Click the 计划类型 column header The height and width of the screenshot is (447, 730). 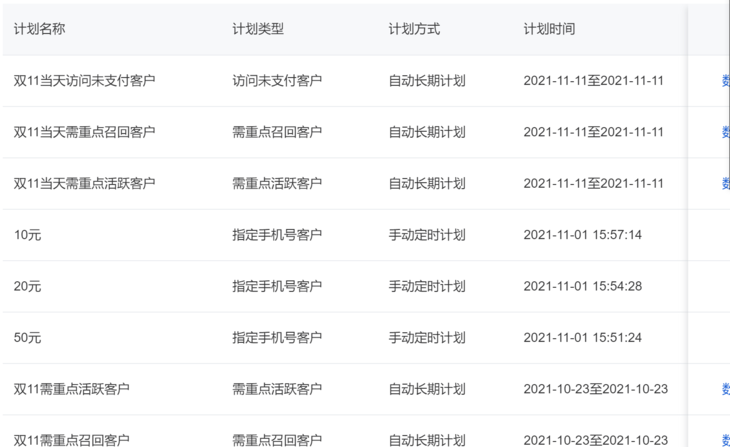point(258,29)
